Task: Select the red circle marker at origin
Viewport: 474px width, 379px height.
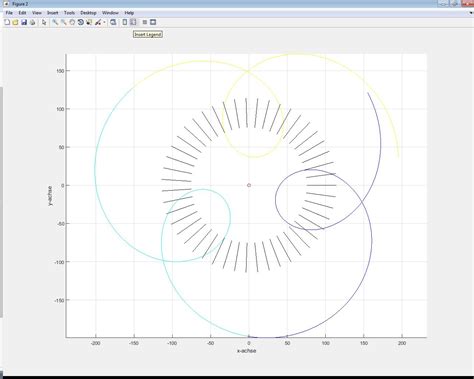Action: [249, 185]
